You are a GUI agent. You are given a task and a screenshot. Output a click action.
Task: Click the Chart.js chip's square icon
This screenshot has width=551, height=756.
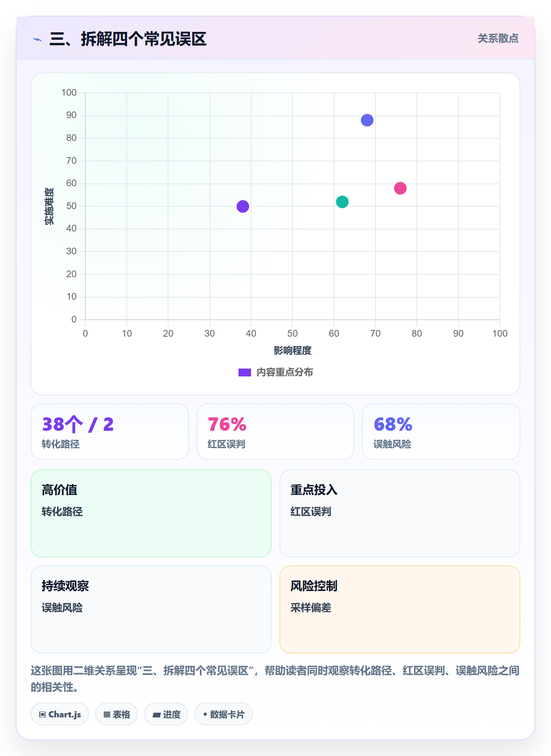pyautogui.click(x=43, y=715)
